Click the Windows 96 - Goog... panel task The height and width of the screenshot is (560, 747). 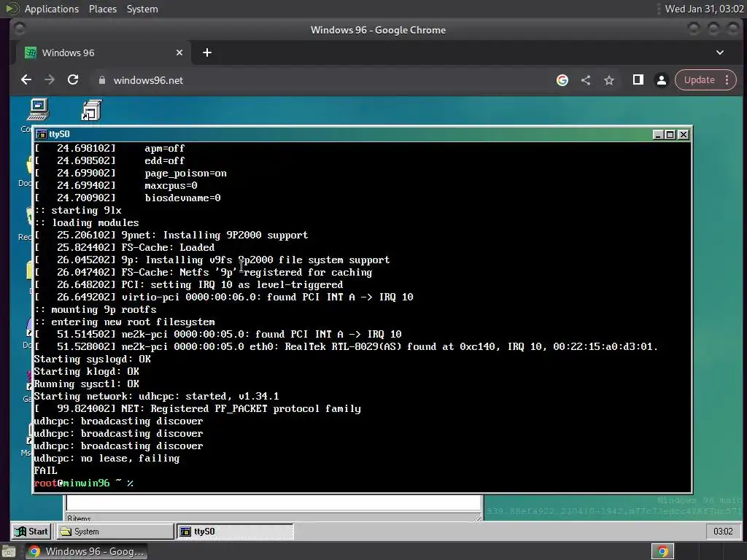point(86,551)
